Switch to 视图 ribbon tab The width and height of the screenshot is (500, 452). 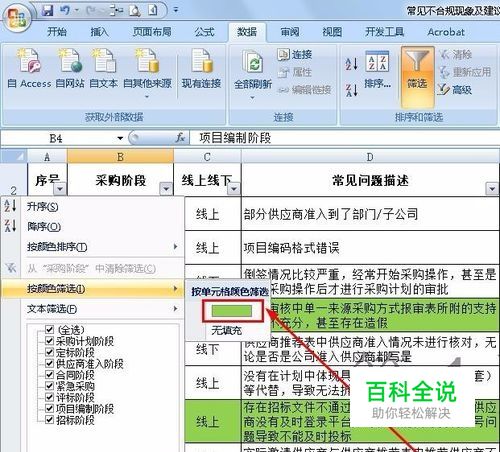pos(332,32)
